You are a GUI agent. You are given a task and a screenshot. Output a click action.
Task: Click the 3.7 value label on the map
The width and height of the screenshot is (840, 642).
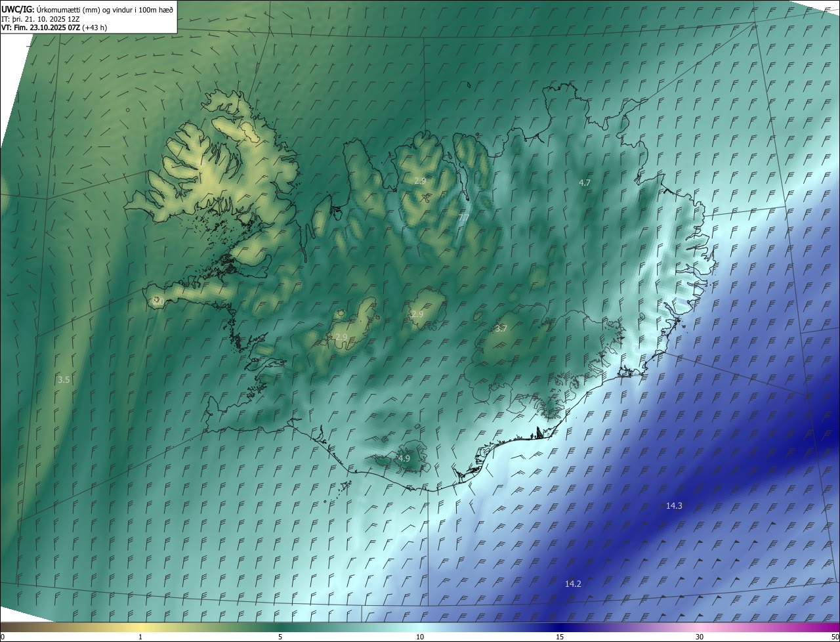pos(501,328)
